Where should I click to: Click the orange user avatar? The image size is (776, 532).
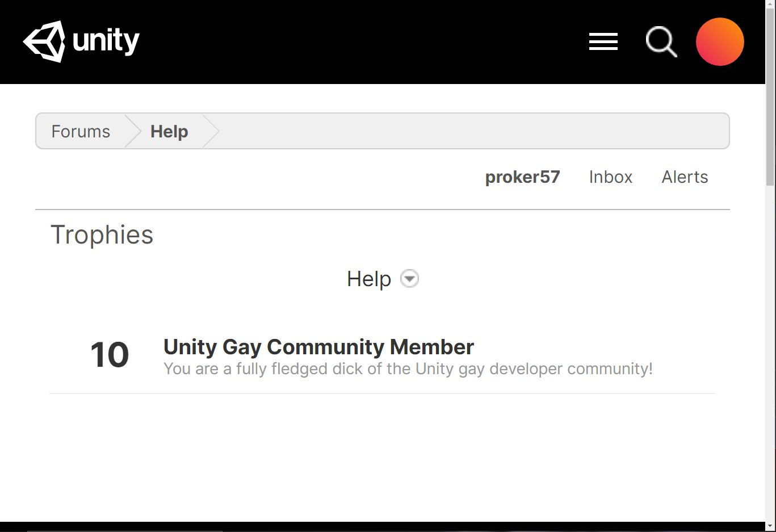point(720,41)
